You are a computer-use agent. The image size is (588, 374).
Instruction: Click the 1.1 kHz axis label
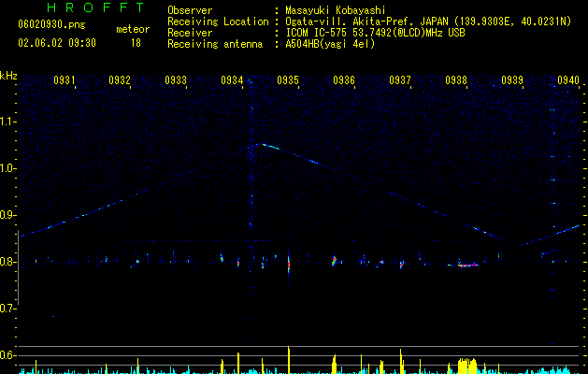pyautogui.click(x=8, y=122)
